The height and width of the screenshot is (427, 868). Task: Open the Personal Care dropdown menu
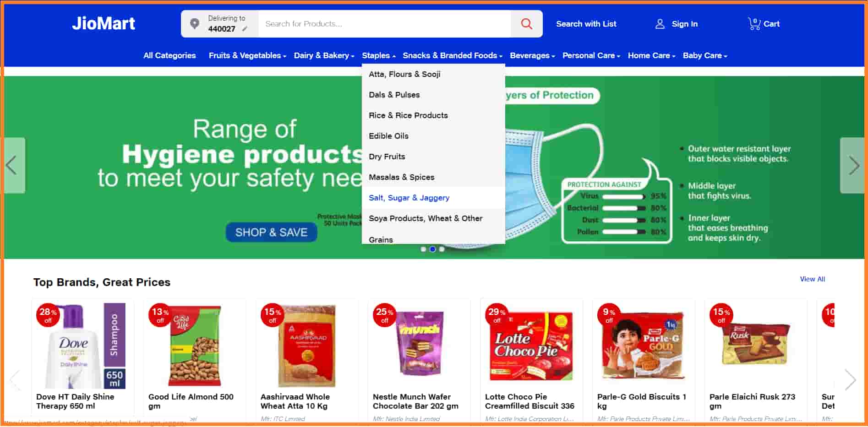591,55
